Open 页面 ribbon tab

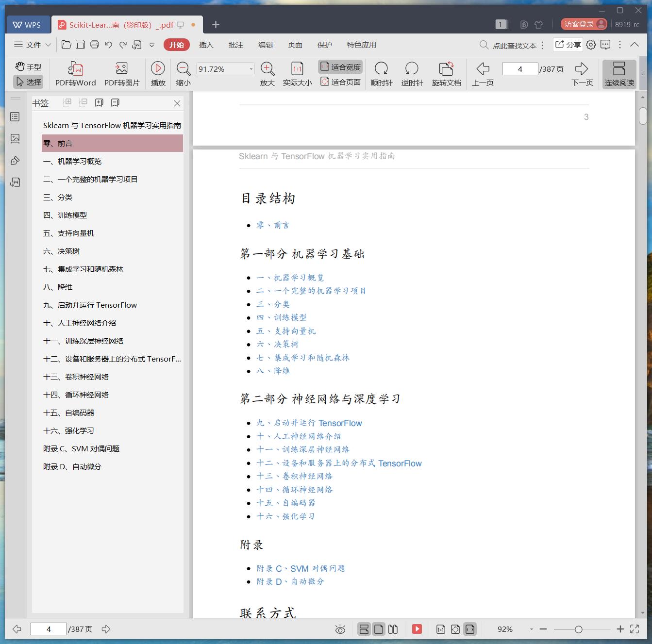(x=295, y=45)
